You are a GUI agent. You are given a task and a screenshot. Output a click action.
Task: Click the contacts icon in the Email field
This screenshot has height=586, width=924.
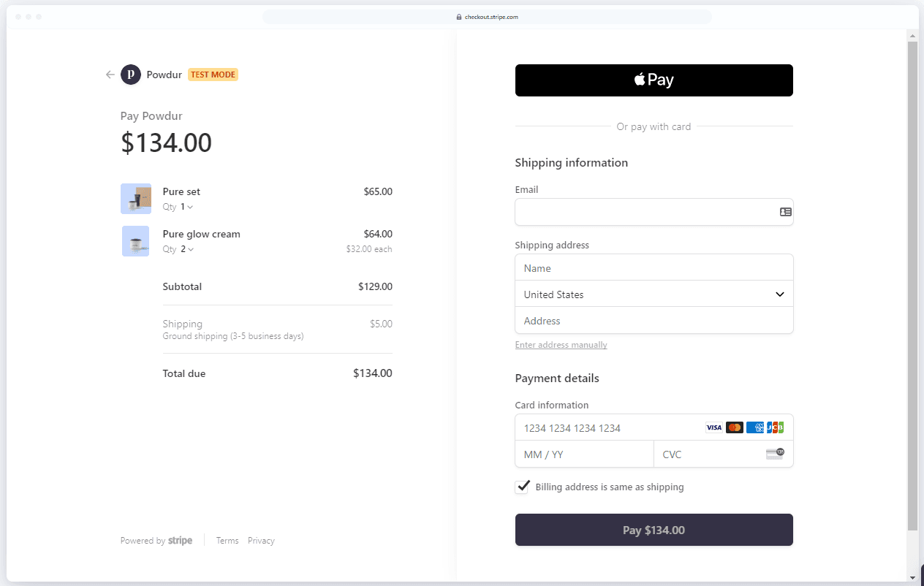click(785, 211)
